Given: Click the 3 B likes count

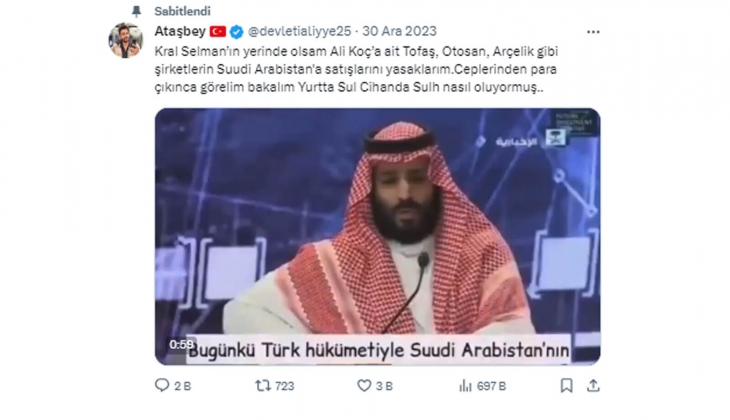Looking at the screenshot, I should coord(384,386).
